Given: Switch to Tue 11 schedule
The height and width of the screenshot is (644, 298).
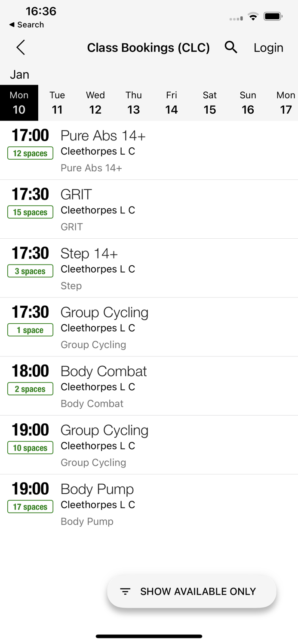Looking at the screenshot, I should click(57, 103).
